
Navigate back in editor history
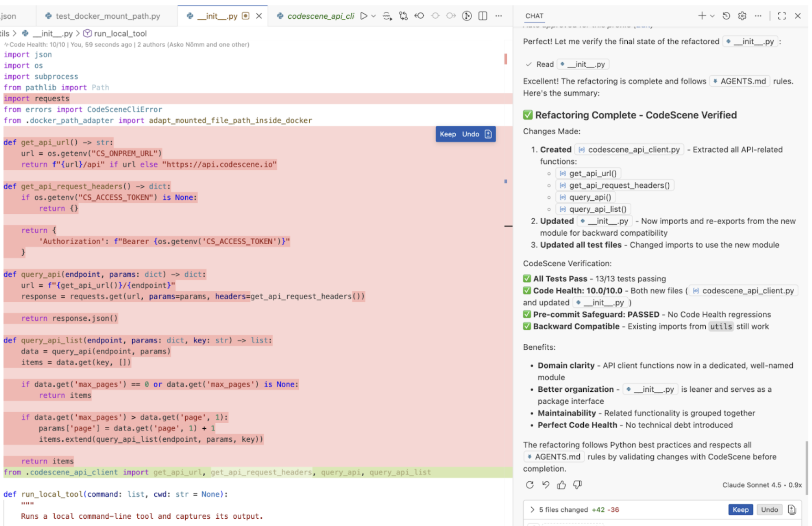pyautogui.click(x=419, y=16)
